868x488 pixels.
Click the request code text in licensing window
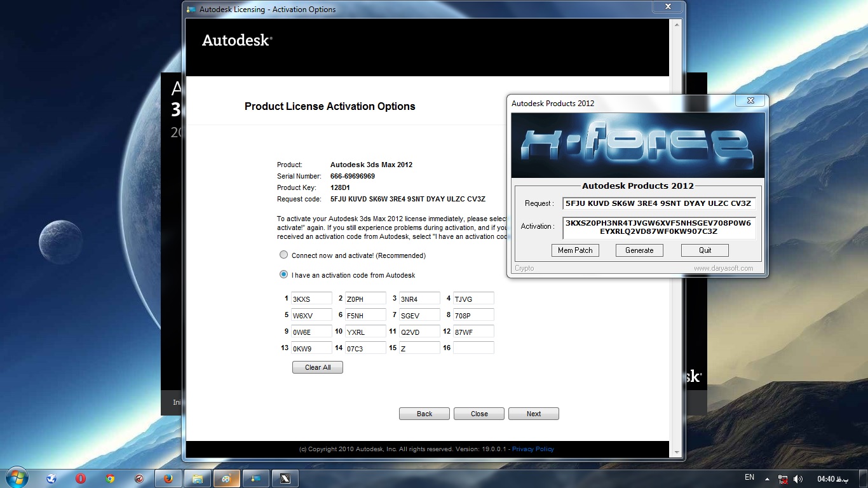408,199
